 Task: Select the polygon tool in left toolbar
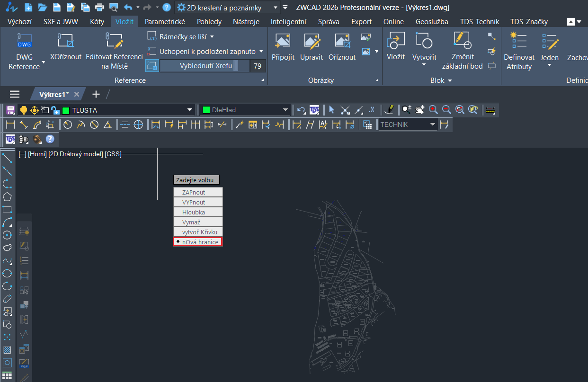tap(7, 196)
